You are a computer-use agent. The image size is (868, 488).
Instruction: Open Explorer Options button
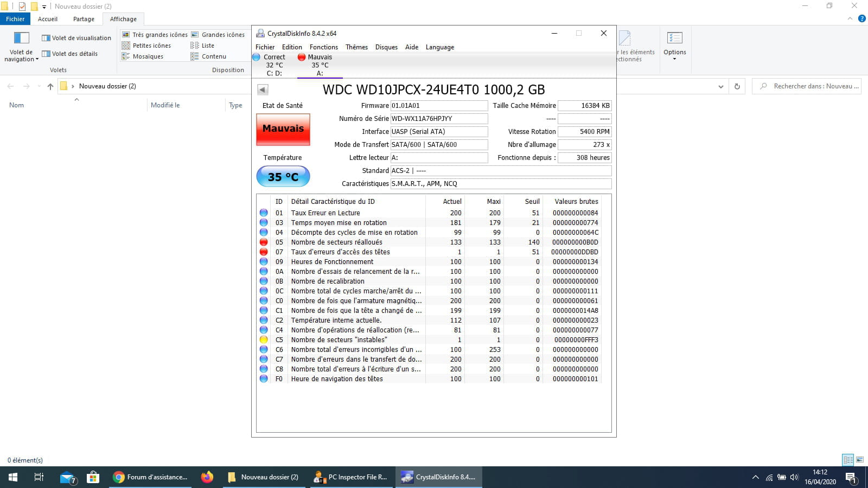tap(675, 46)
